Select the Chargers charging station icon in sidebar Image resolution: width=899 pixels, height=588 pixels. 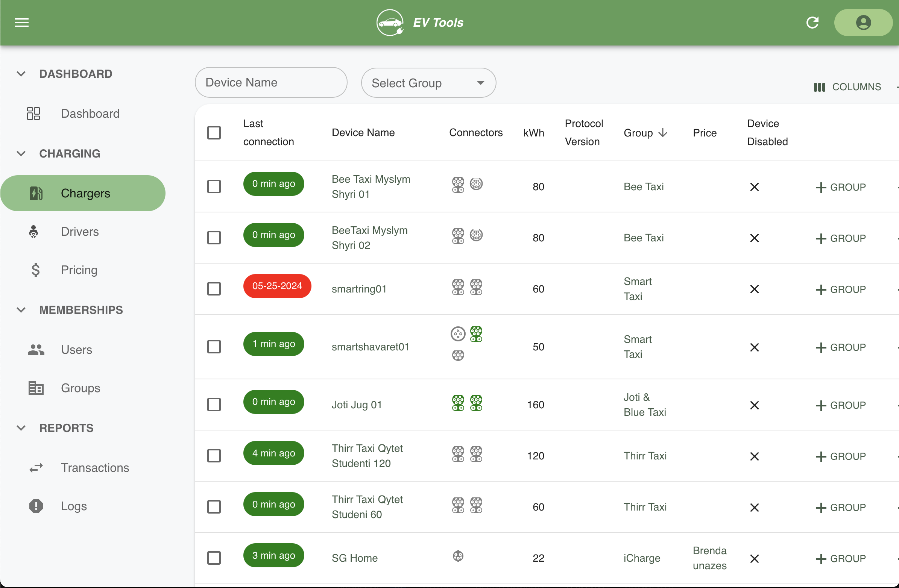[35, 193]
